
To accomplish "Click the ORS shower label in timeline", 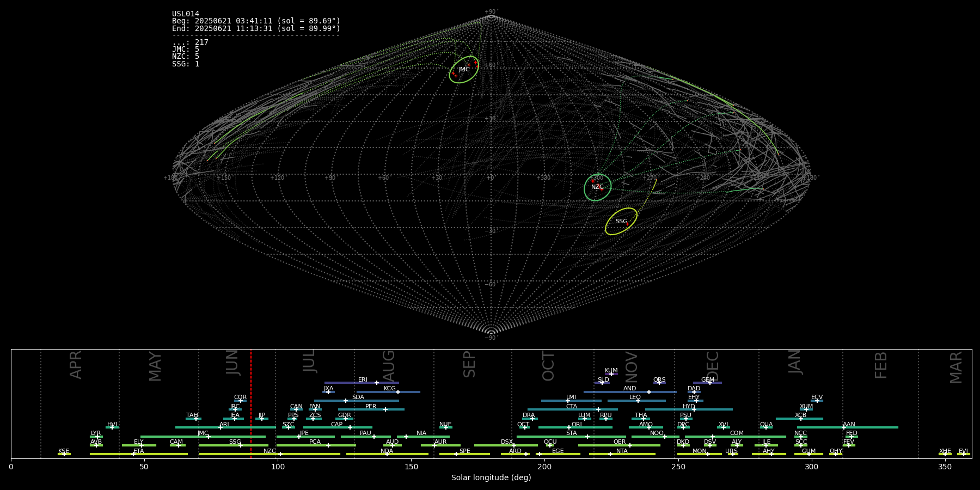I will [659, 380].
